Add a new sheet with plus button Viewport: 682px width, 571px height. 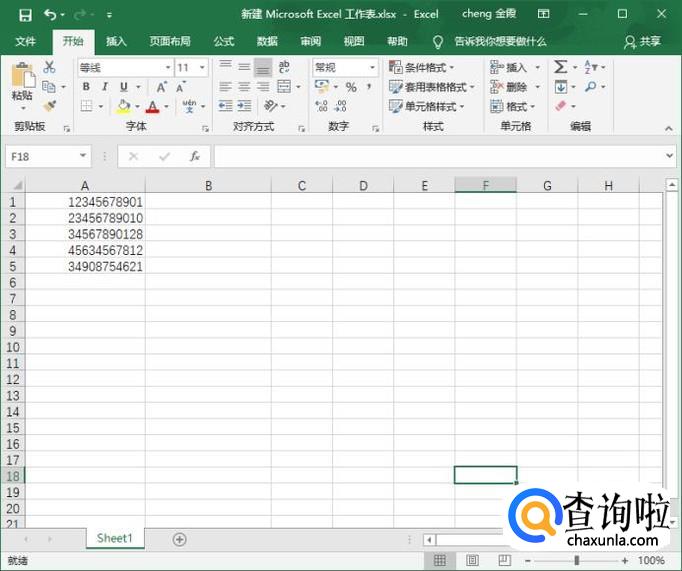click(x=179, y=540)
